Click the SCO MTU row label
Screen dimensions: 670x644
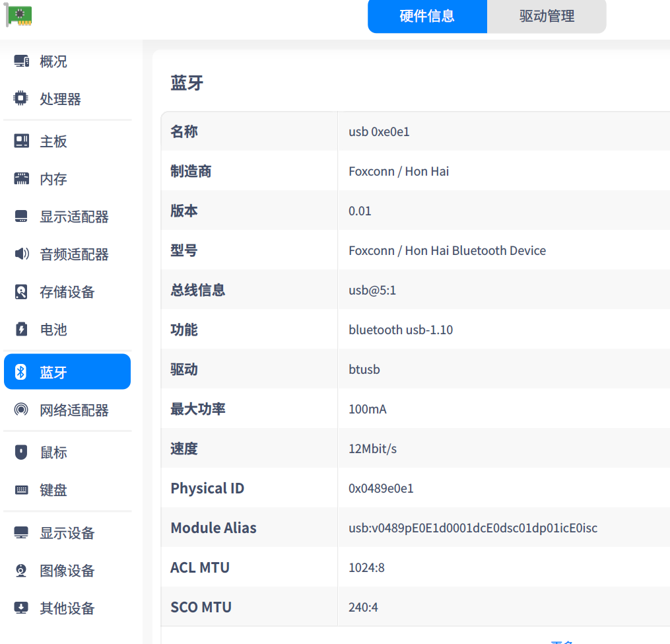tap(201, 607)
